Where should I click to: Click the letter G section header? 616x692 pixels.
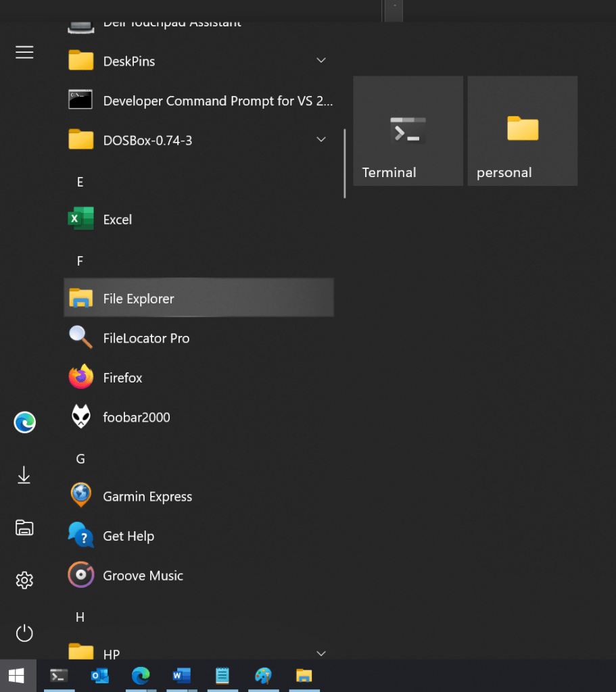coord(80,459)
